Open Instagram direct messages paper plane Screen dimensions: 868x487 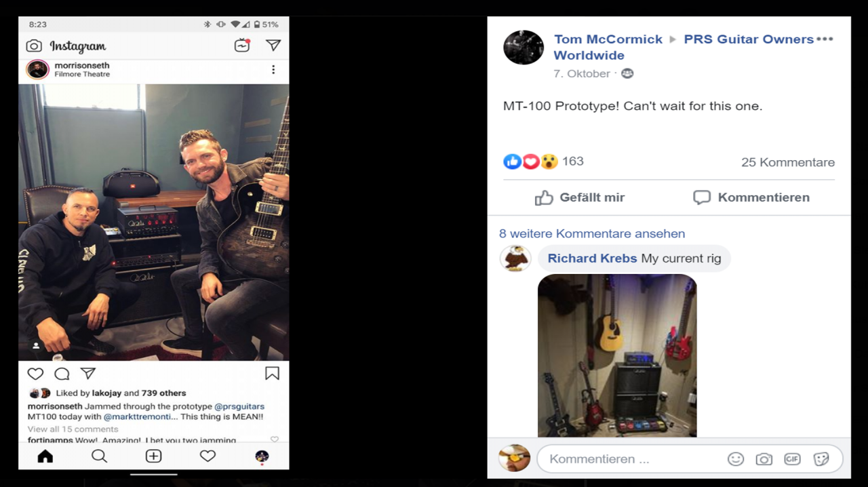[x=273, y=45]
